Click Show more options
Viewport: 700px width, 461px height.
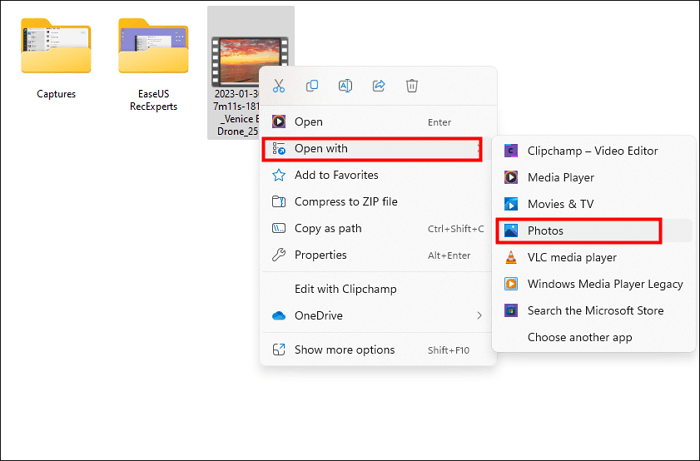click(378, 350)
